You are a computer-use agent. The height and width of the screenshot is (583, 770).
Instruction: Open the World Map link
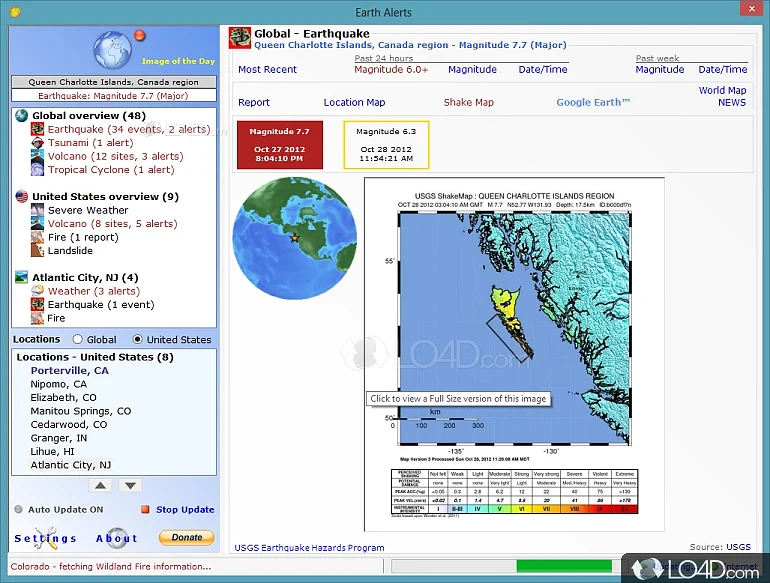tap(722, 90)
